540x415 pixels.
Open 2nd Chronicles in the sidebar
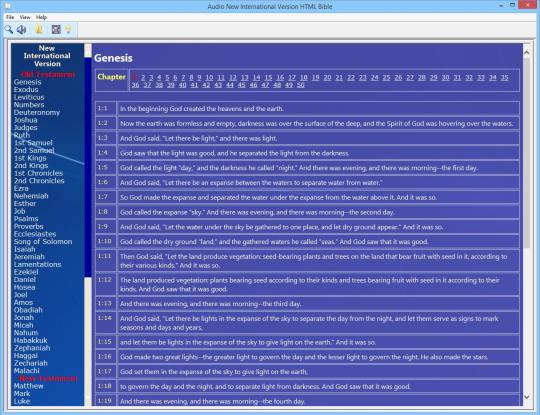[39, 181]
